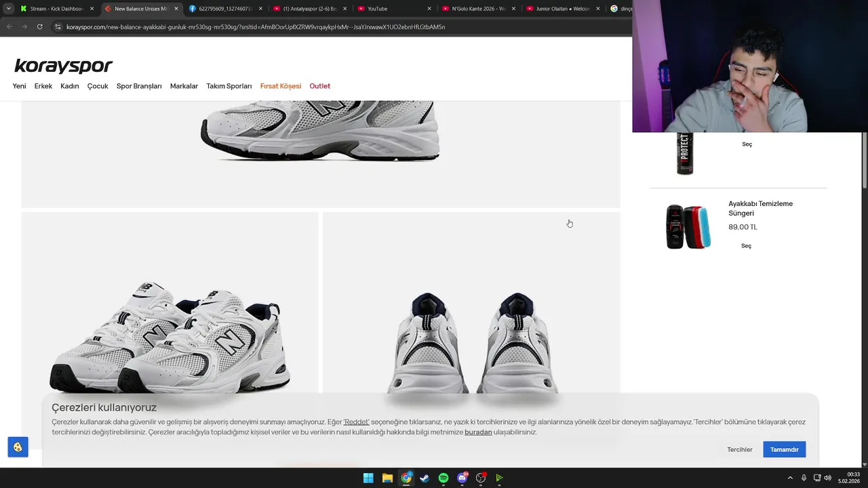Image resolution: width=868 pixels, height=488 pixels.
Task: Open cookie settings floating icon
Action: 18,447
